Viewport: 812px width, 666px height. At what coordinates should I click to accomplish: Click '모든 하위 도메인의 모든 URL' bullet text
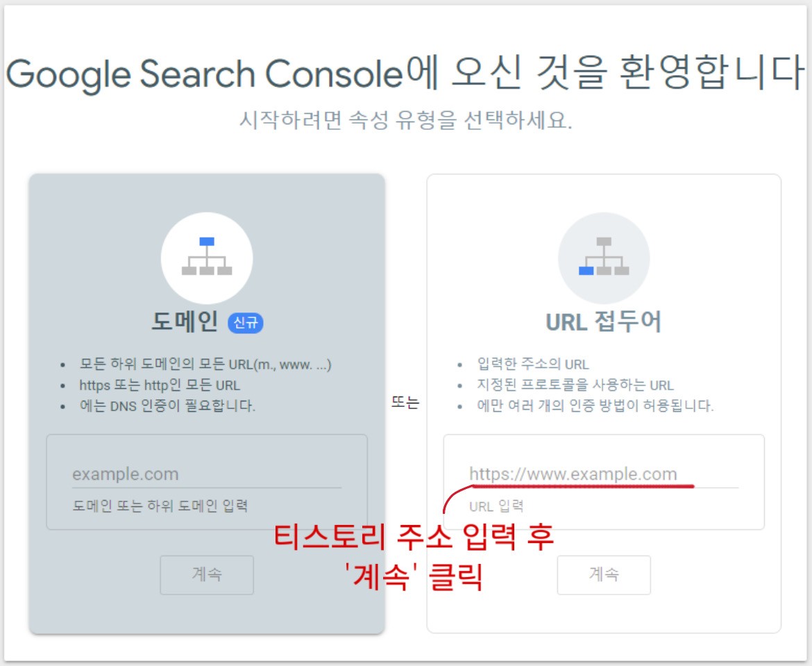pos(205,365)
